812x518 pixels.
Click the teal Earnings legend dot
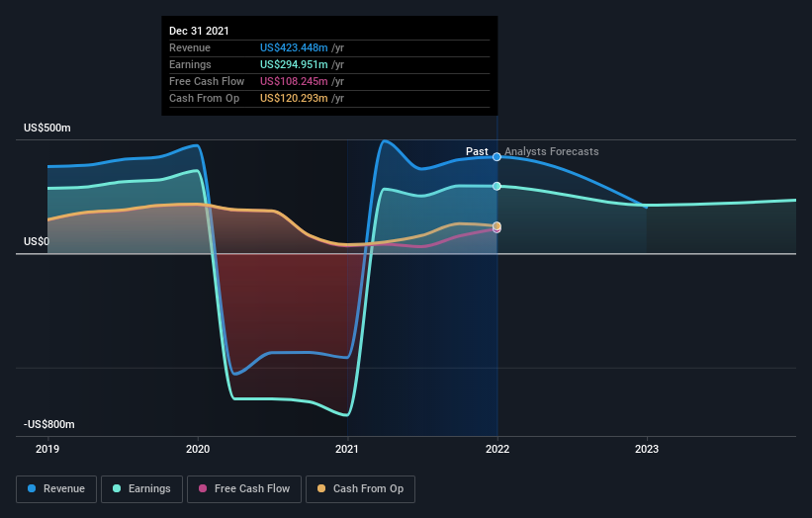point(117,488)
